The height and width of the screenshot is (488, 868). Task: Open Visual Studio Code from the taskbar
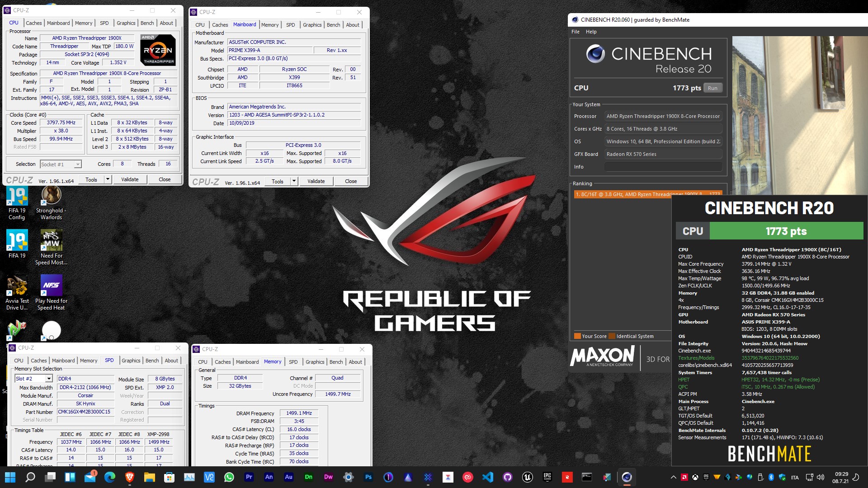[488, 477]
